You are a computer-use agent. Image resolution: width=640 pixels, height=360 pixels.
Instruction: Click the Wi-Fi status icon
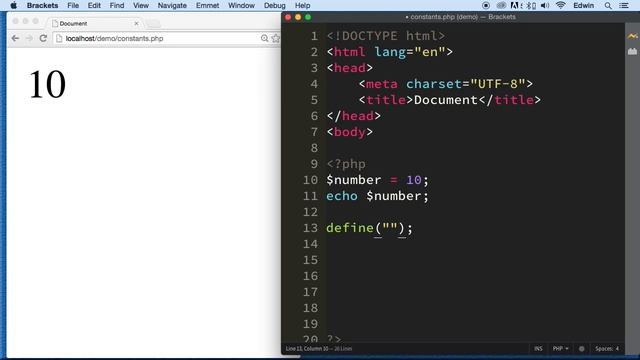coord(561,6)
